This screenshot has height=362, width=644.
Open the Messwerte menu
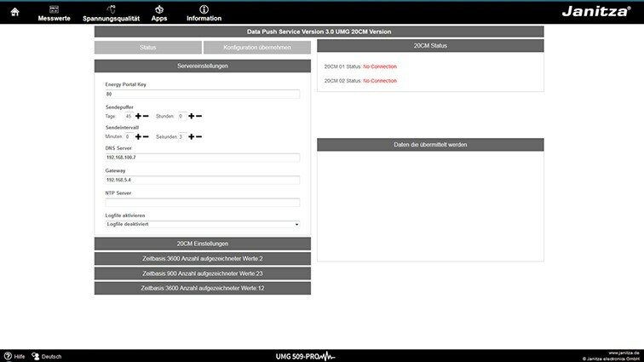tap(55, 13)
